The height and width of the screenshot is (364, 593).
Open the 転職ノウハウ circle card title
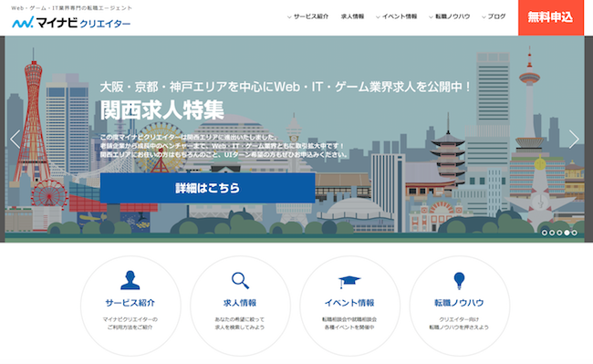(459, 303)
